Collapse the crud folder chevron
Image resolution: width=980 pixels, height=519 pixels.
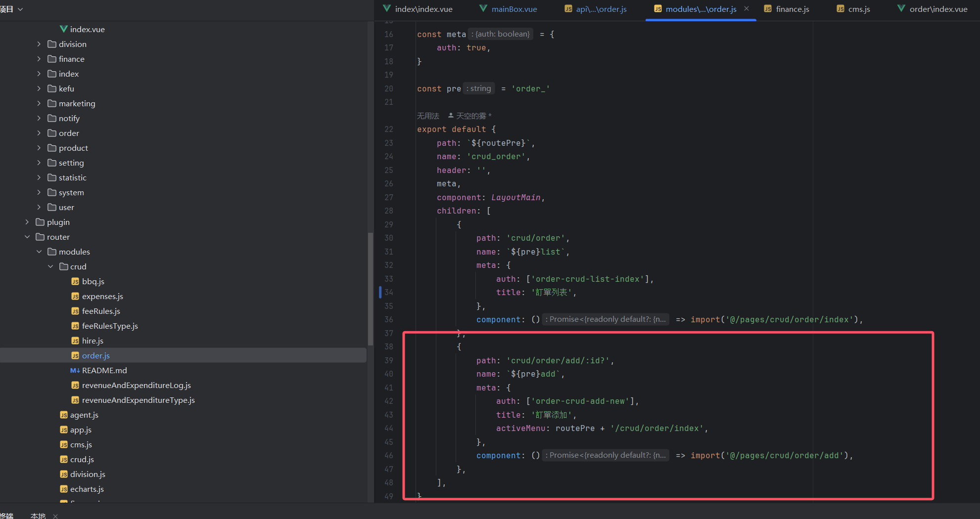[50, 266]
